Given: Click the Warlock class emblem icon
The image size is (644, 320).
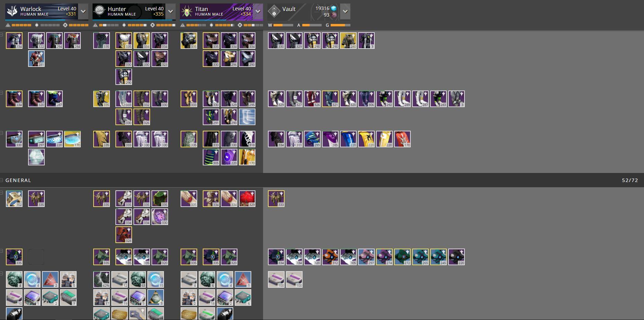Looking at the screenshot, I should click(12, 11).
